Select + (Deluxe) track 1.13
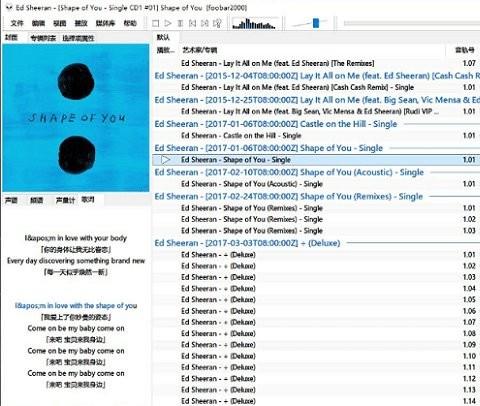The image size is (480, 406). tap(316, 390)
